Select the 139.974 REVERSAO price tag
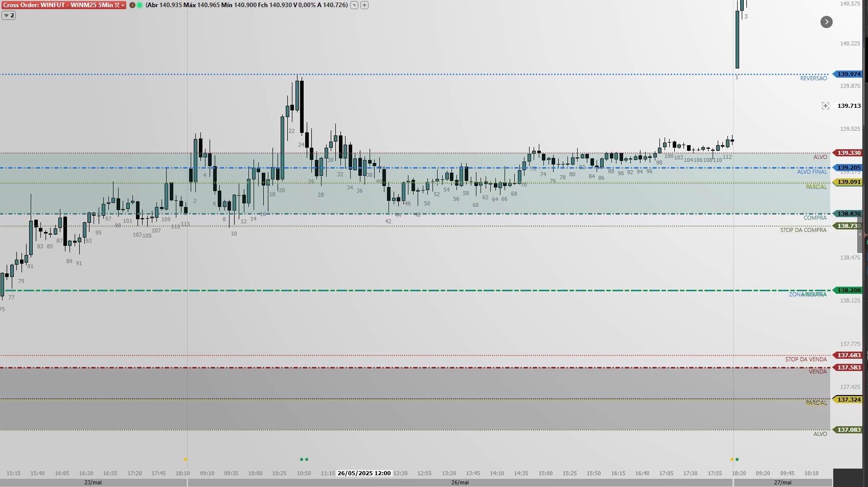The image size is (868, 487). pos(848,74)
